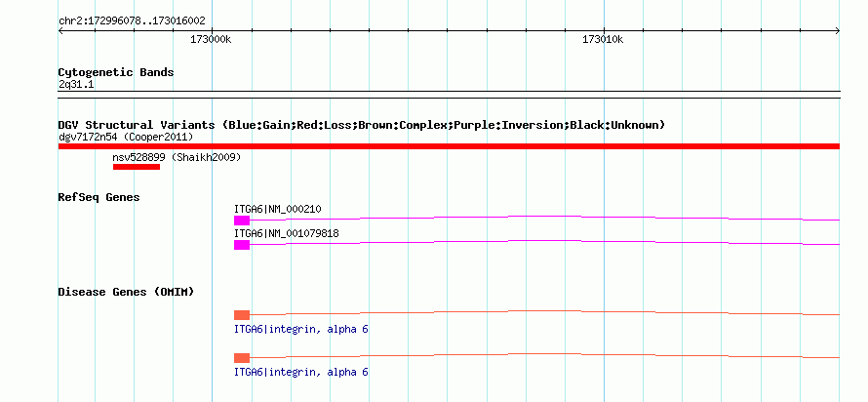Open the dgv7172n54 (Cooper2011) label
The image size is (868, 402).
point(126,137)
